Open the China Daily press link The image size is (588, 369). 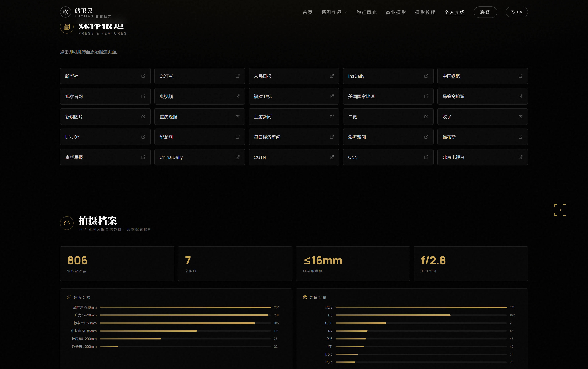coord(199,157)
